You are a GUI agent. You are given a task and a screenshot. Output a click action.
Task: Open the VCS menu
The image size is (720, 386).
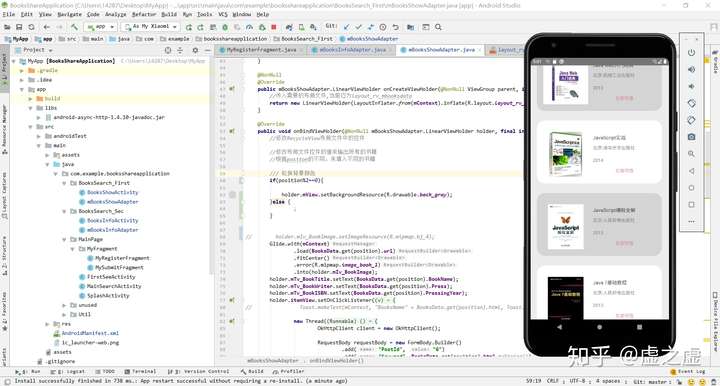coord(223,15)
